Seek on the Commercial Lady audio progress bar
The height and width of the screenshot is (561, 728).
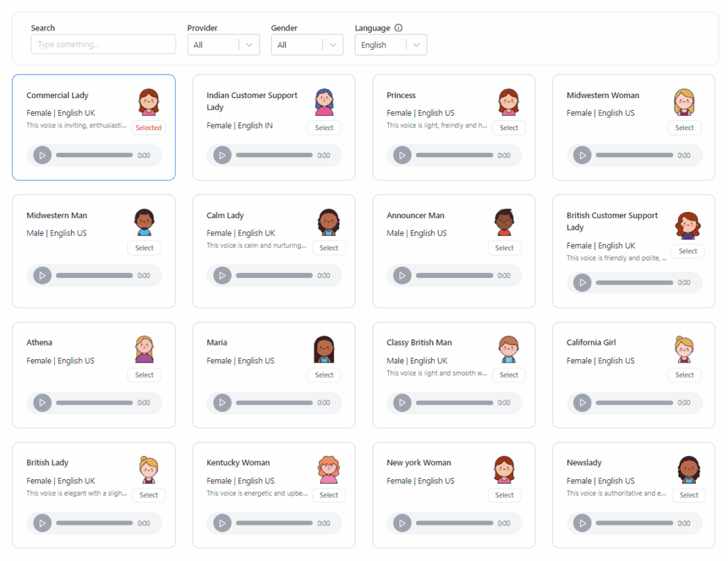(95, 155)
